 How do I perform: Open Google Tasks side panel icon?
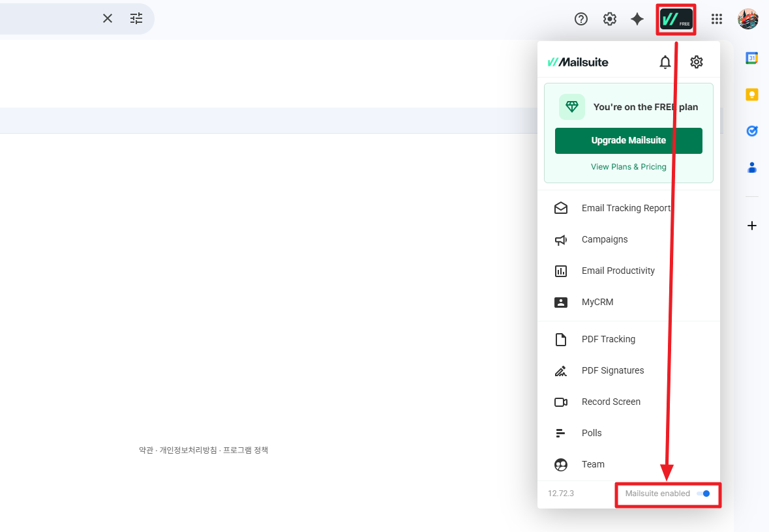(x=752, y=131)
